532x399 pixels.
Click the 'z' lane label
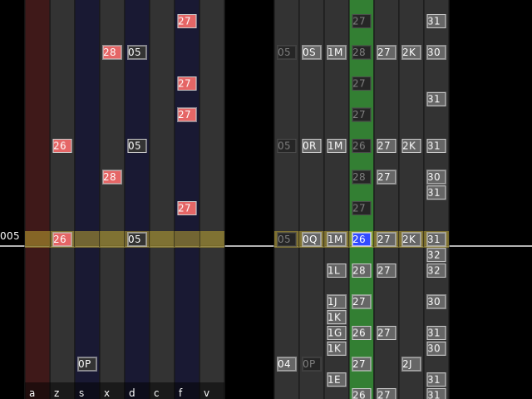[57, 392]
